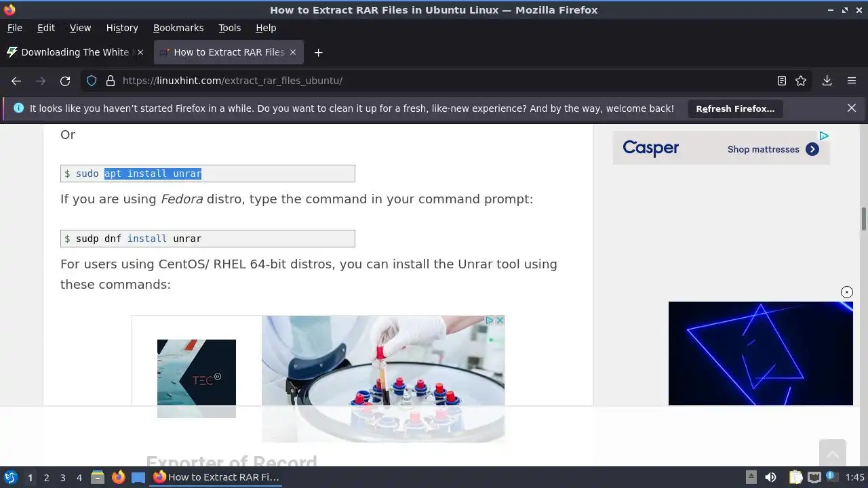Open the File menu
The width and height of the screenshot is (868, 488).
(15, 28)
